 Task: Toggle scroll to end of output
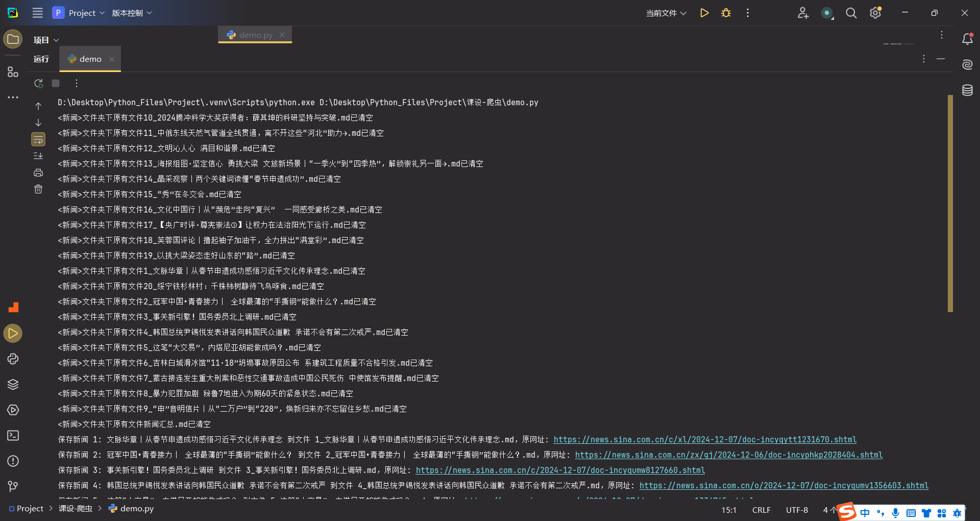(x=38, y=156)
